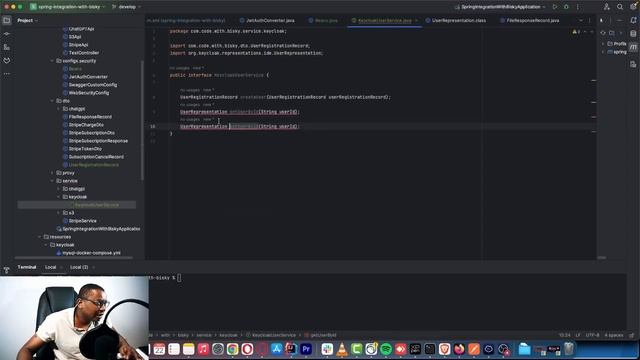640x360 pixels.
Task: Launch Google Chrome from the dock
Action: tap(233, 349)
